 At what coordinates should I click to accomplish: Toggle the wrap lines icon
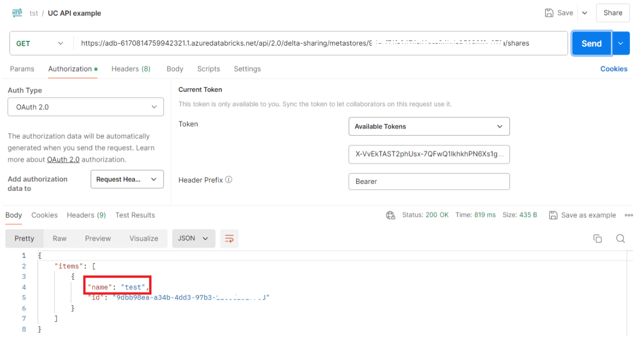click(x=229, y=238)
